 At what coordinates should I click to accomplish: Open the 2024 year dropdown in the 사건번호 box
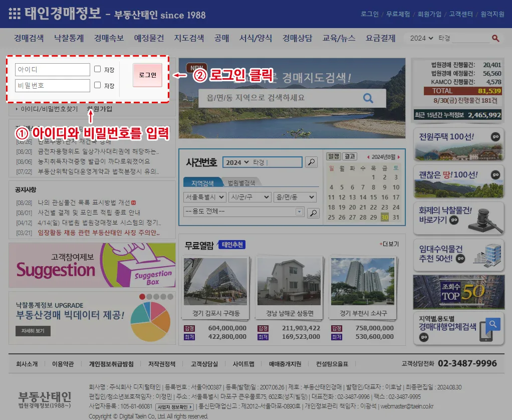pos(237,162)
